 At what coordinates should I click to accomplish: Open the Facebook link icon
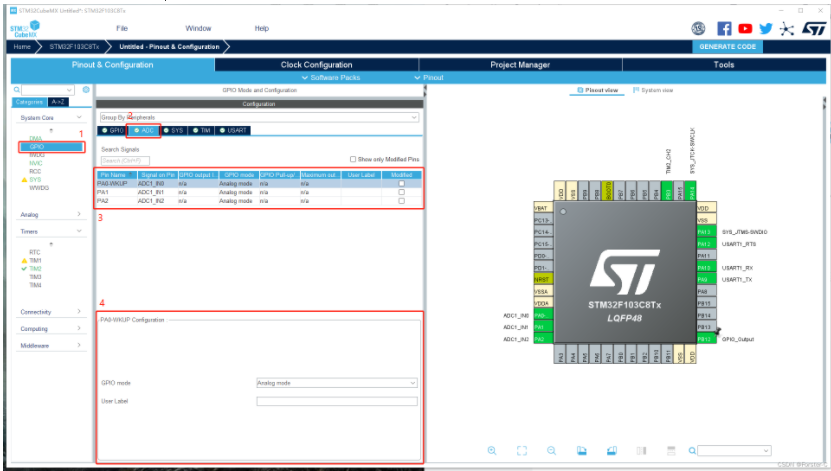(724, 29)
